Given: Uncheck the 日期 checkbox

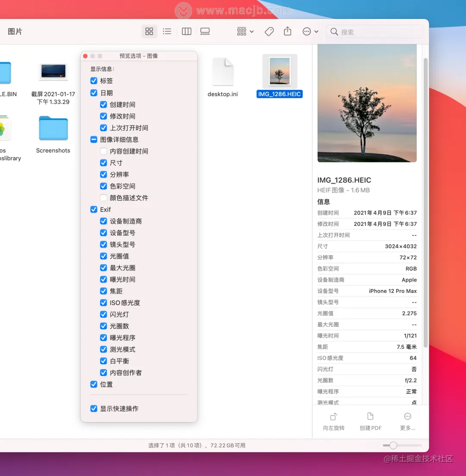Looking at the screenshot, I should coord(94,93).
